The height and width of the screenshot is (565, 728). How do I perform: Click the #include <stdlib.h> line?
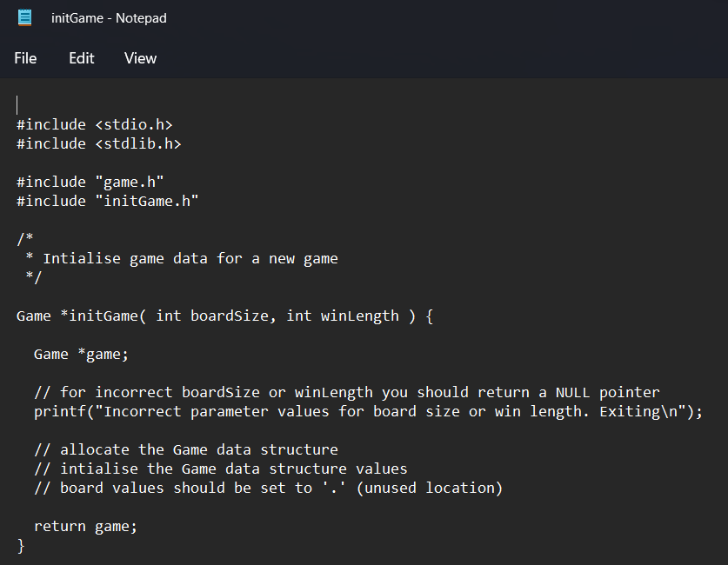pos(99,143)
